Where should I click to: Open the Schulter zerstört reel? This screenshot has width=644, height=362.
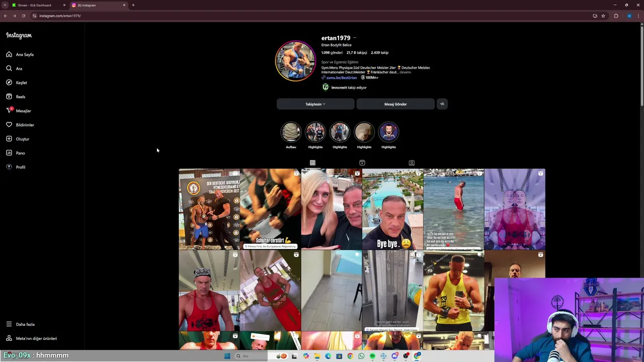pos(271,209)
